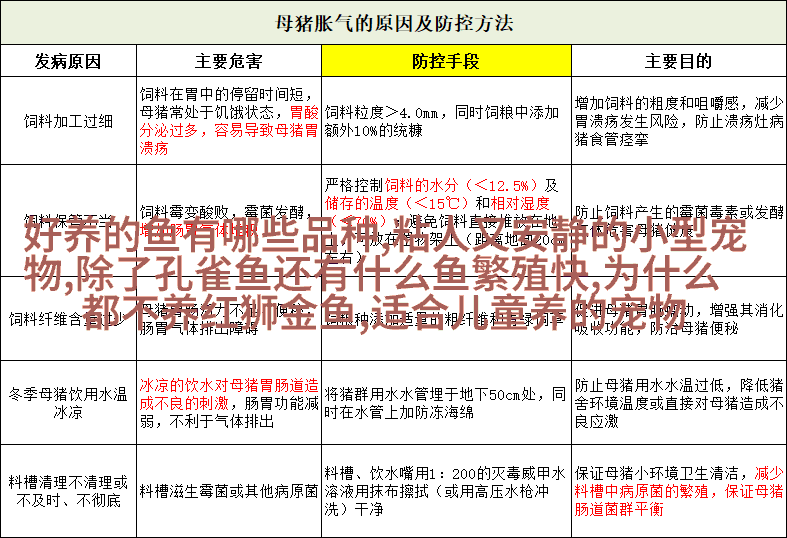Click the table title 母猪胀气的原因及防控方法
The height and width of the screenshot is (538, 787).
(394, 23)
